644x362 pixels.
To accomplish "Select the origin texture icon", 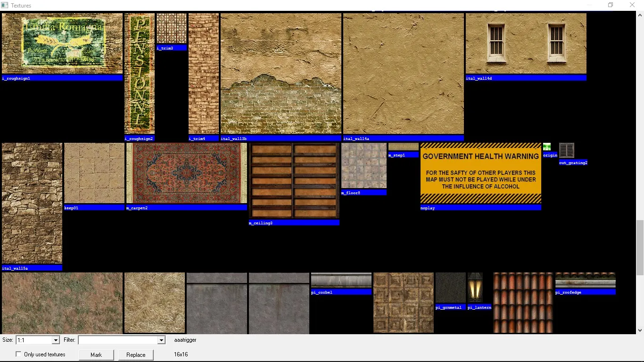I will (x=546, y=147).
